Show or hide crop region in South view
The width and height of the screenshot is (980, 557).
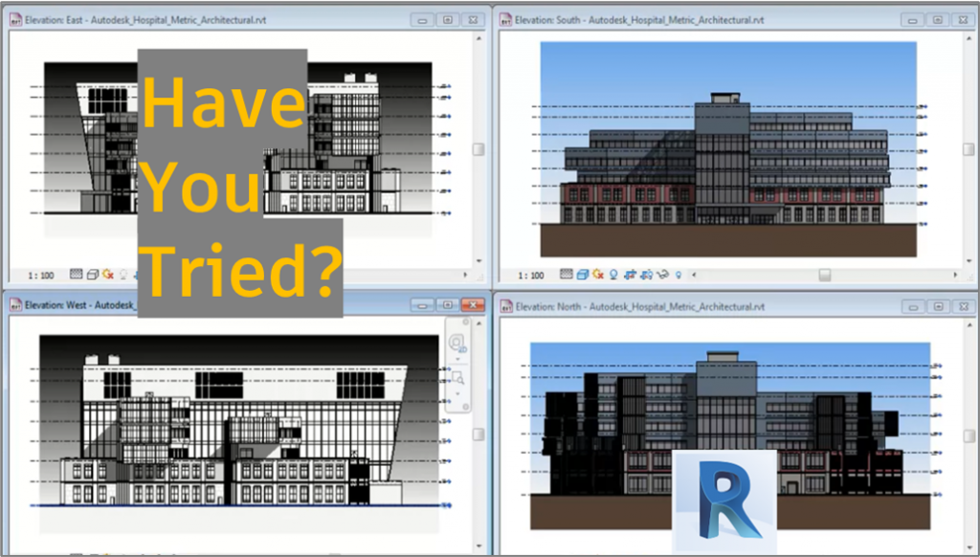(x=646, y=275)
